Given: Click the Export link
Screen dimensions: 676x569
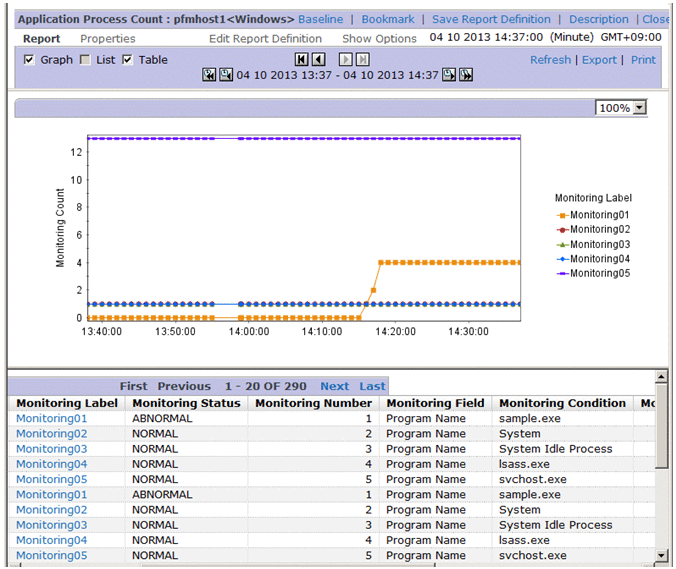Looking at the screenshot, I should pos(599,60).
